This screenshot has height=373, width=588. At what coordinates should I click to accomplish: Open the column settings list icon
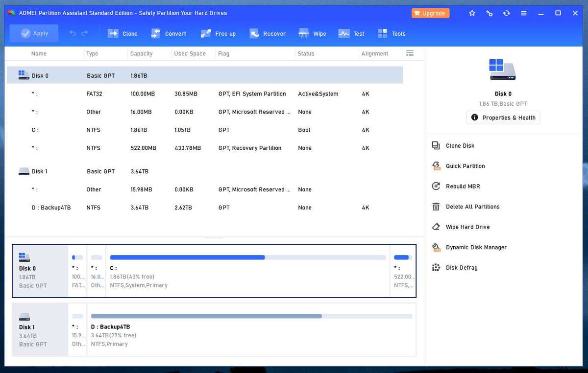(410, 53)
